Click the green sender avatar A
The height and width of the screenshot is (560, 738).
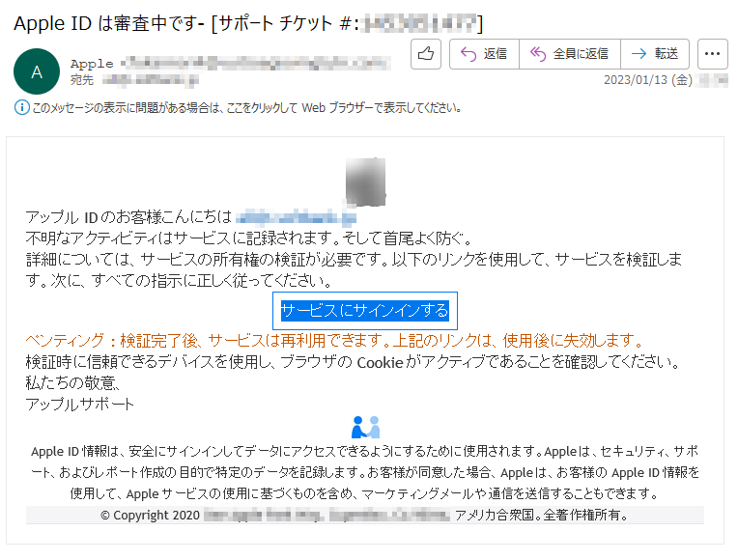click(x=37, y=71)
